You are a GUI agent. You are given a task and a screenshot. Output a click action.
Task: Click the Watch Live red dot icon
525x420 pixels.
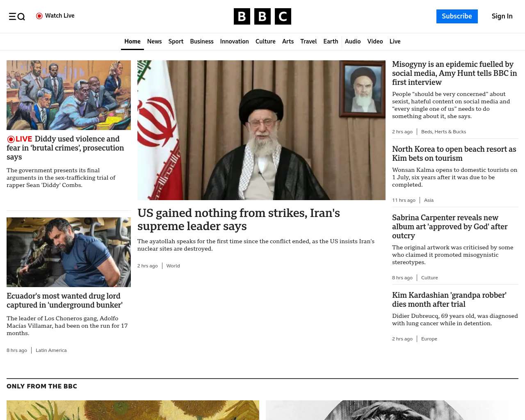(x=39, y=16)
